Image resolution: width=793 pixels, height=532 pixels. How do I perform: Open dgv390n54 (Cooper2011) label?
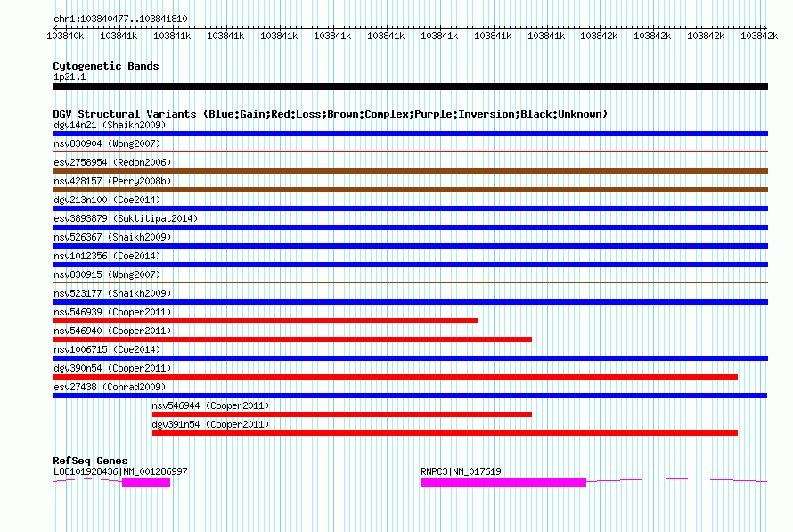pos(112,368)
